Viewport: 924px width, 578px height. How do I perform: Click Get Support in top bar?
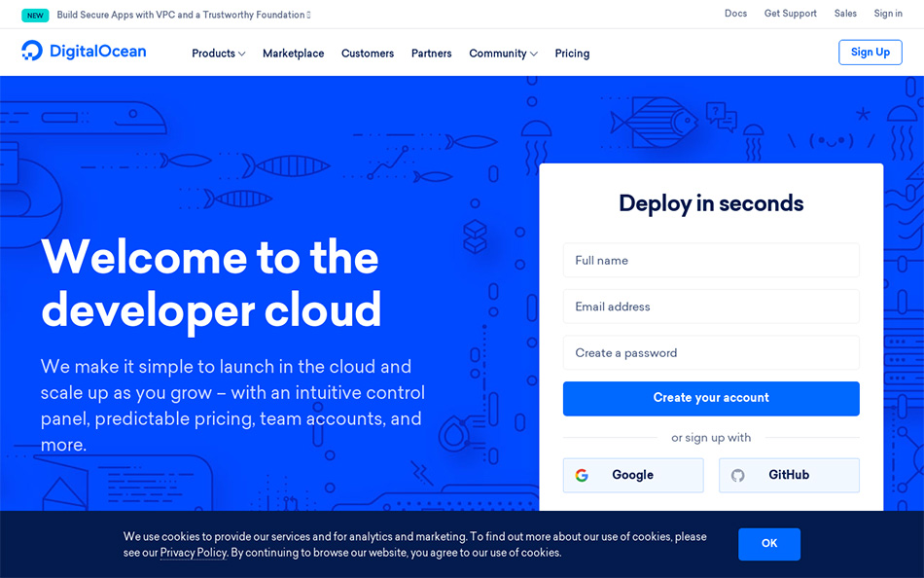(790, 13)
